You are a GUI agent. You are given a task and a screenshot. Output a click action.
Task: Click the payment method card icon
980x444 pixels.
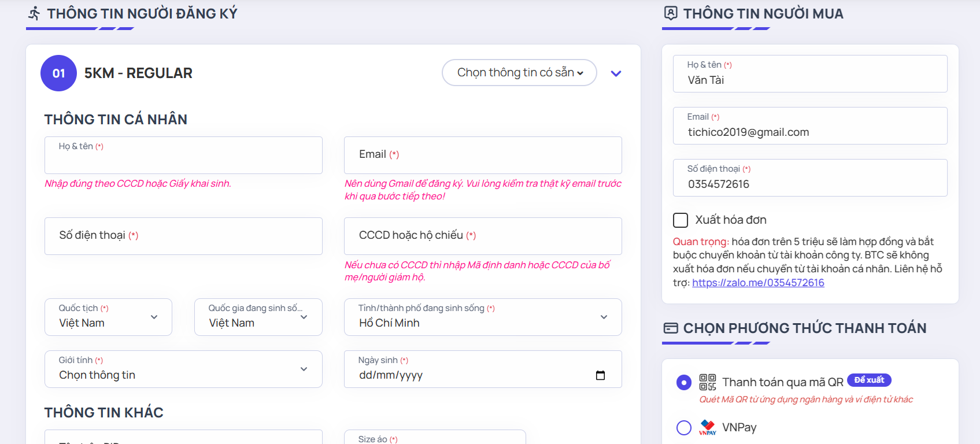pos(670,328)
